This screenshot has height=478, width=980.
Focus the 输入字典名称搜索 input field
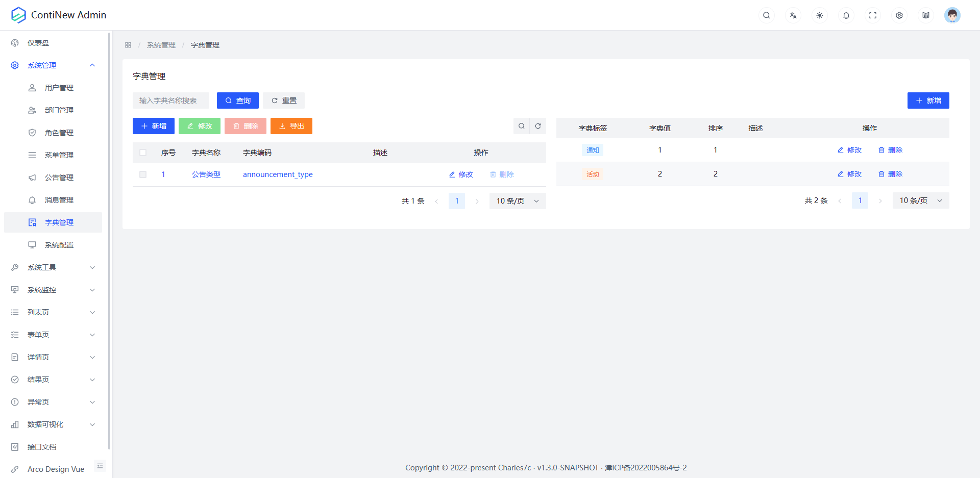[171, 100]
